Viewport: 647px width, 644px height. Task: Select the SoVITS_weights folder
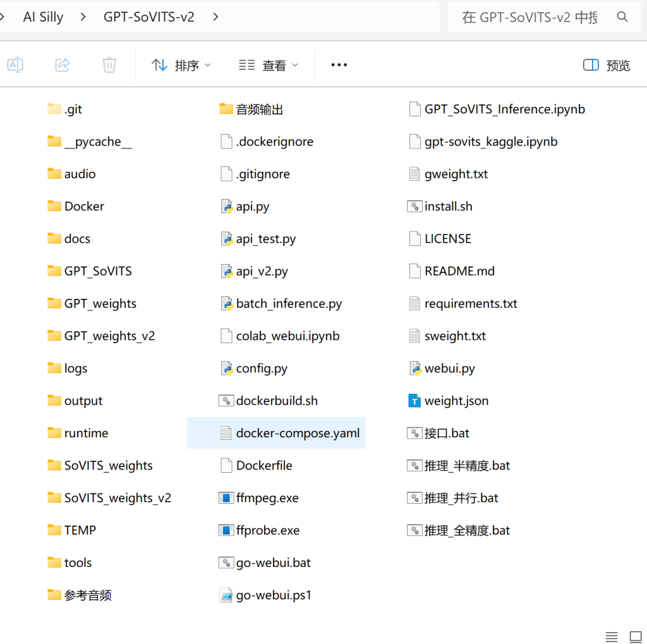[x=100, y=465]
